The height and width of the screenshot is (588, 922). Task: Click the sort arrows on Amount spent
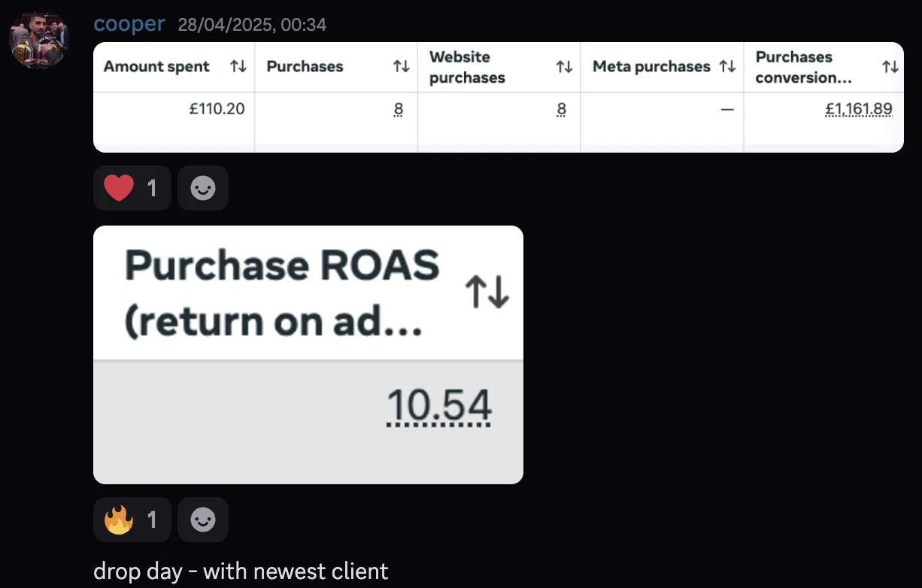238,66
